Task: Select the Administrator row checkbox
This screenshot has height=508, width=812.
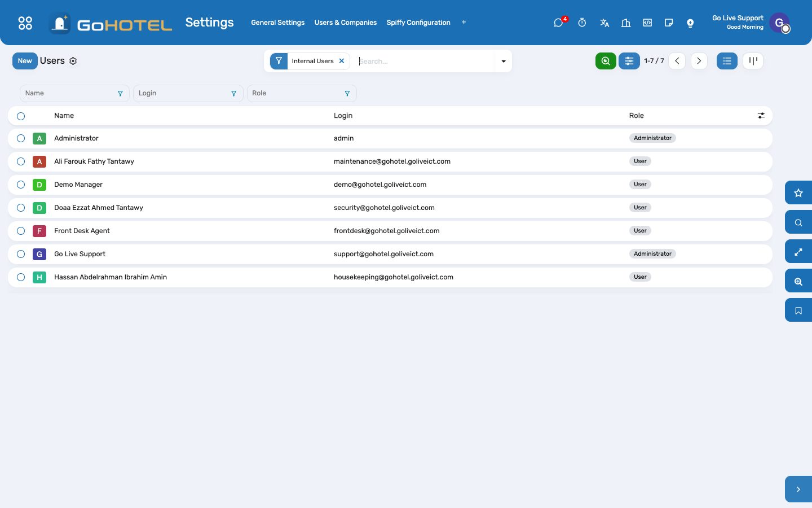Action: tap(21, 138)
